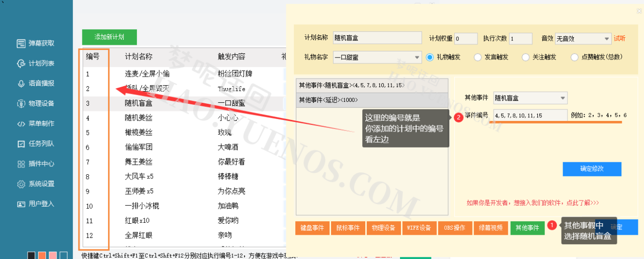Select list entry 其他事件<随机盲盒><4,5,7,8,10,11,15>

click(372, 86)
